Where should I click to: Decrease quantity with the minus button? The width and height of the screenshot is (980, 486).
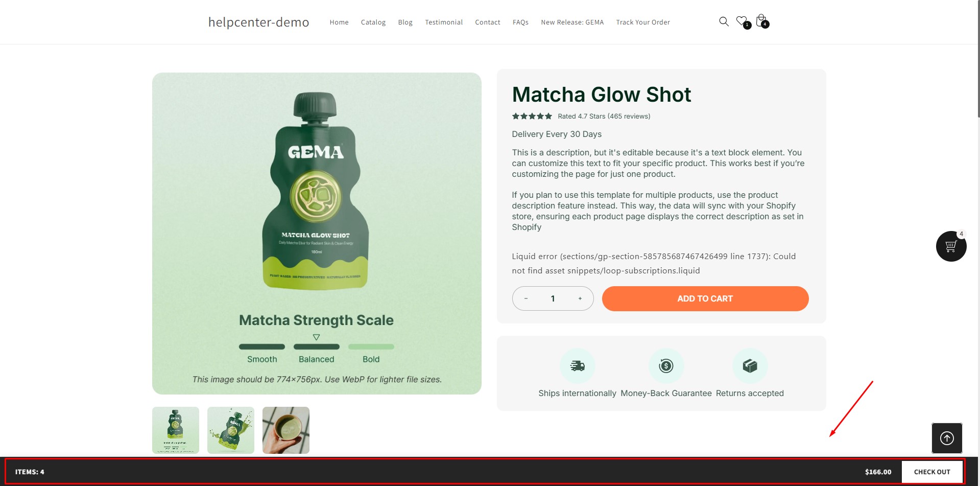(x=526, y=298)
